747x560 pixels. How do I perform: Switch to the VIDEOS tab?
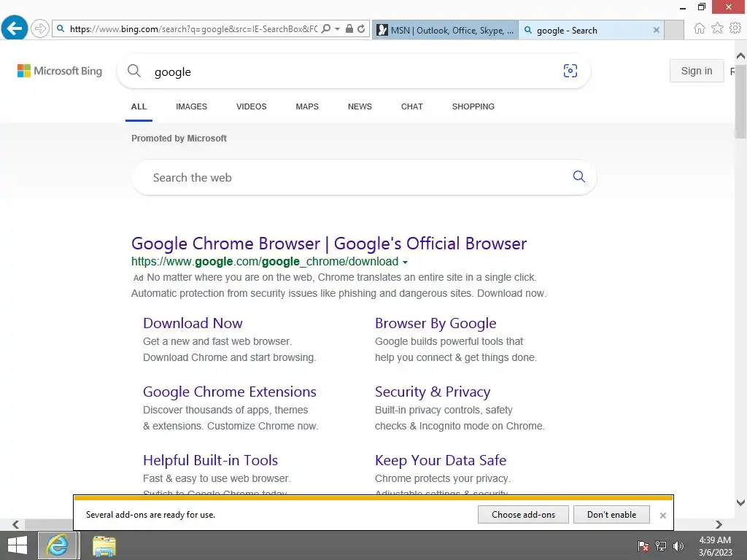[x=252, y=106]
